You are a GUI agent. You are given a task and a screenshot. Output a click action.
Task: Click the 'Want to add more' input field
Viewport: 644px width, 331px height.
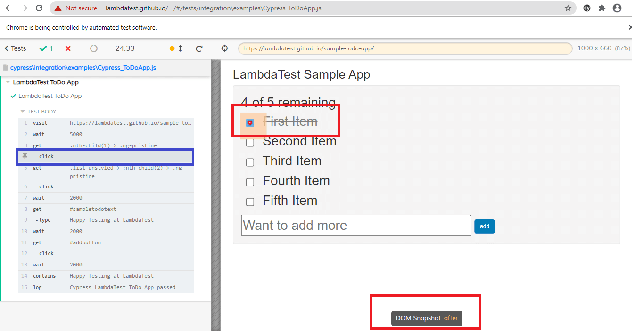click(x=355, y=226)
